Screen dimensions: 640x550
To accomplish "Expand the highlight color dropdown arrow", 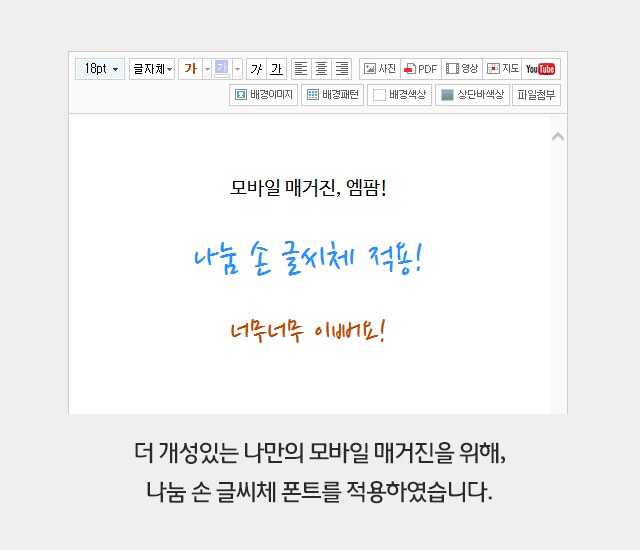I will (238, 69).
